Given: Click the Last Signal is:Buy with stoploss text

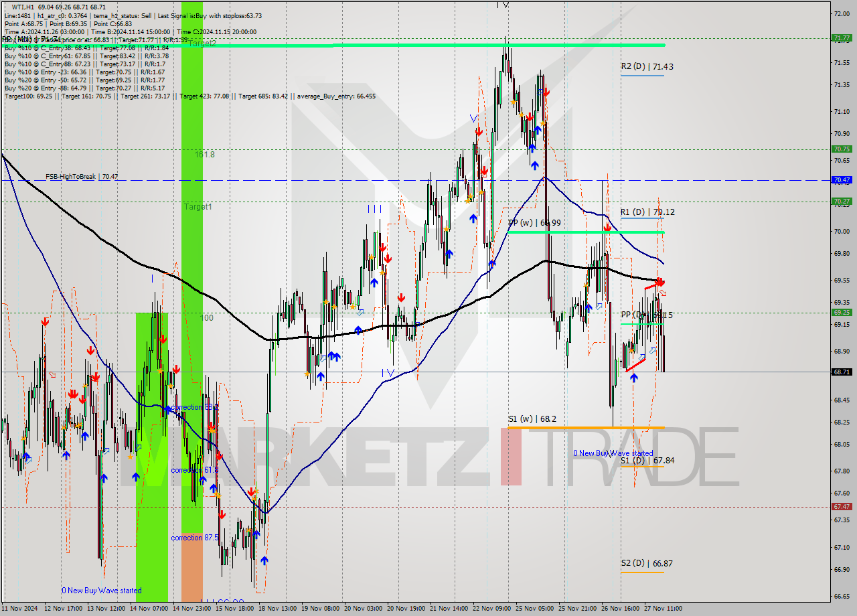Looking at the screenshot, I should [x=208, y=15].
